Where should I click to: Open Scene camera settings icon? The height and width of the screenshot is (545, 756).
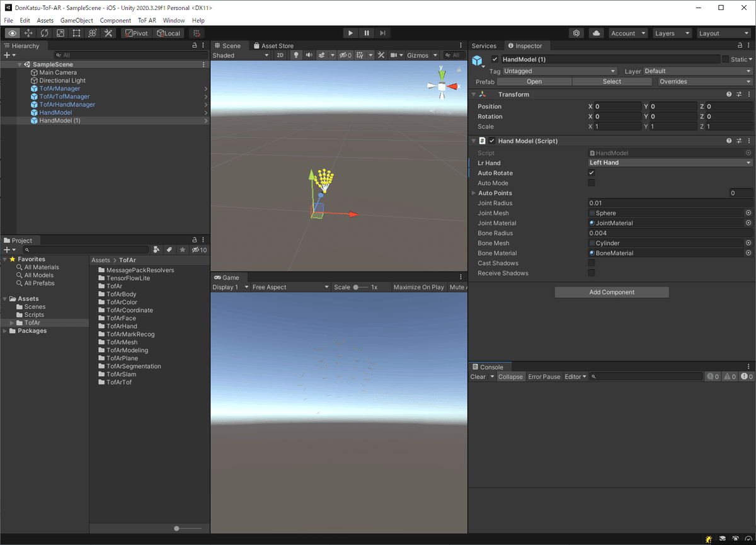point(394,55)
